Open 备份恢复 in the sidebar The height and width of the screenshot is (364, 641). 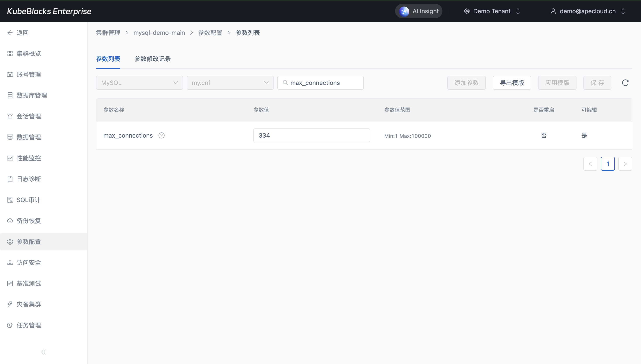[x=29, y=221]
